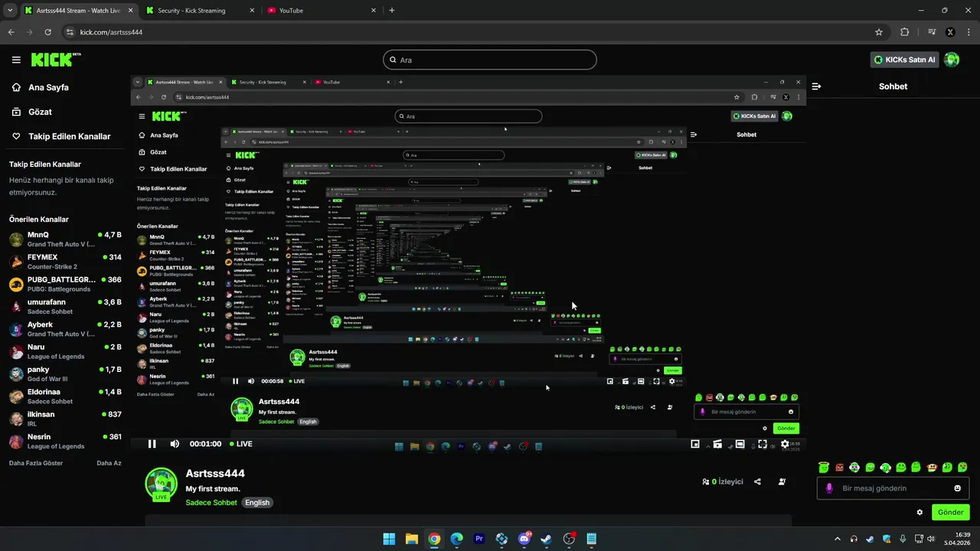
Task: Open the Windows Start menu
Action: click(389, 539)
